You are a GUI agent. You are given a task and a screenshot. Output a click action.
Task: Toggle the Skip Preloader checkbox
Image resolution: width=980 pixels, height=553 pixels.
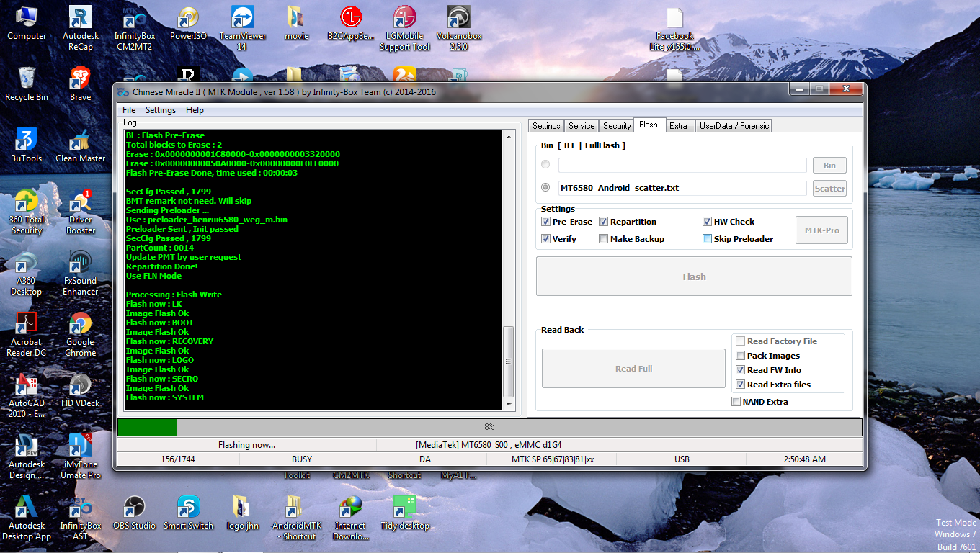pyautogui.click(x=707, y=239)
